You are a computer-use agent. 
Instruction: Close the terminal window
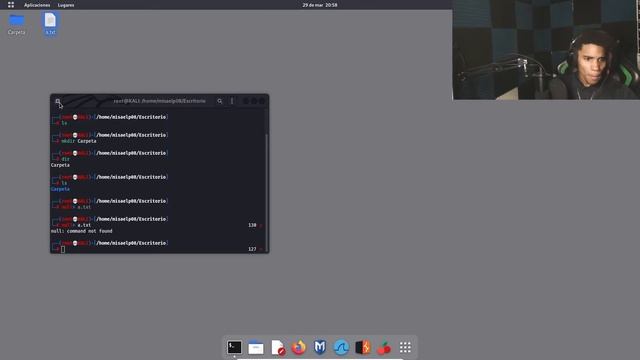pyautogui.click(x=262, y=101)
